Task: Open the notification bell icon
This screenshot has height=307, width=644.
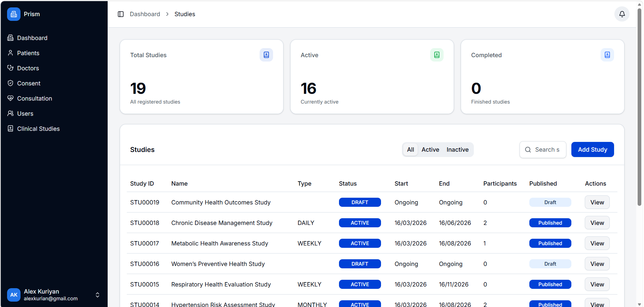Action: click(621, 14)
